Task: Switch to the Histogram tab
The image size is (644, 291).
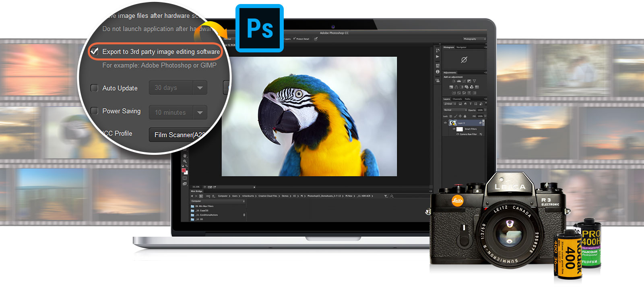Action: tap(449, 47)
